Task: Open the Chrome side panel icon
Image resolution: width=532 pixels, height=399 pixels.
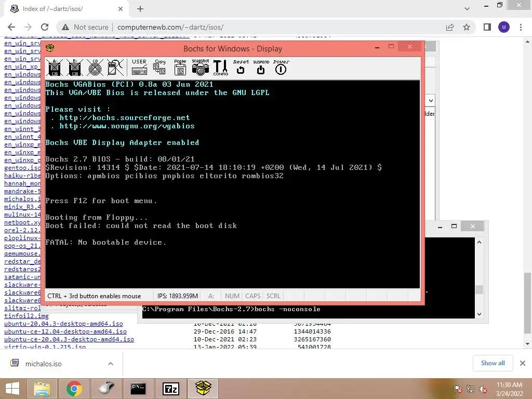Action: (487, 27)
